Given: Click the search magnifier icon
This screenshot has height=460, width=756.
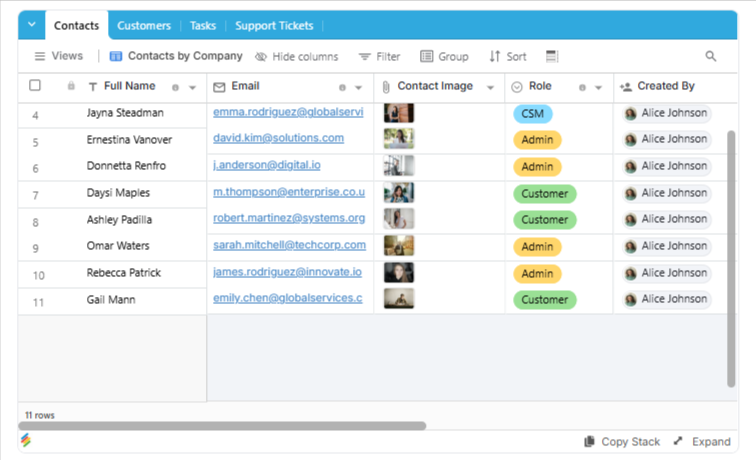Looking at the screenshot, I should (711, 56).
